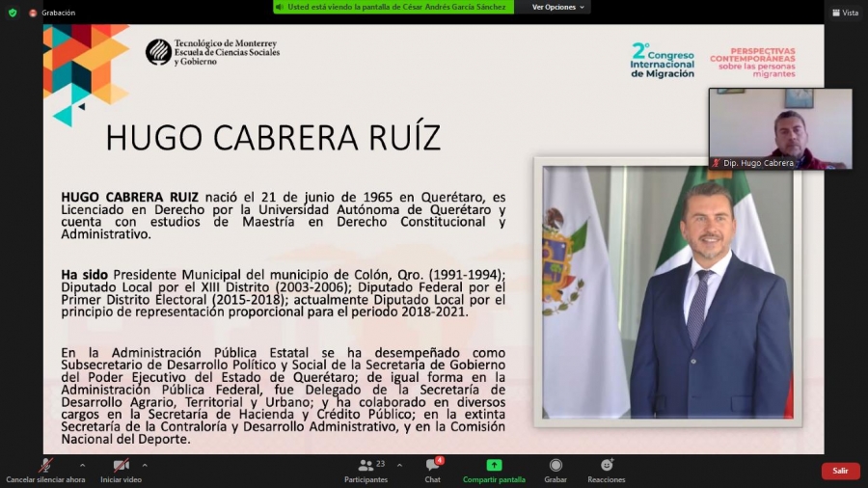This screenshot has width=868, height=488.
Task: Open the Participantes panel
Action: 366,466
